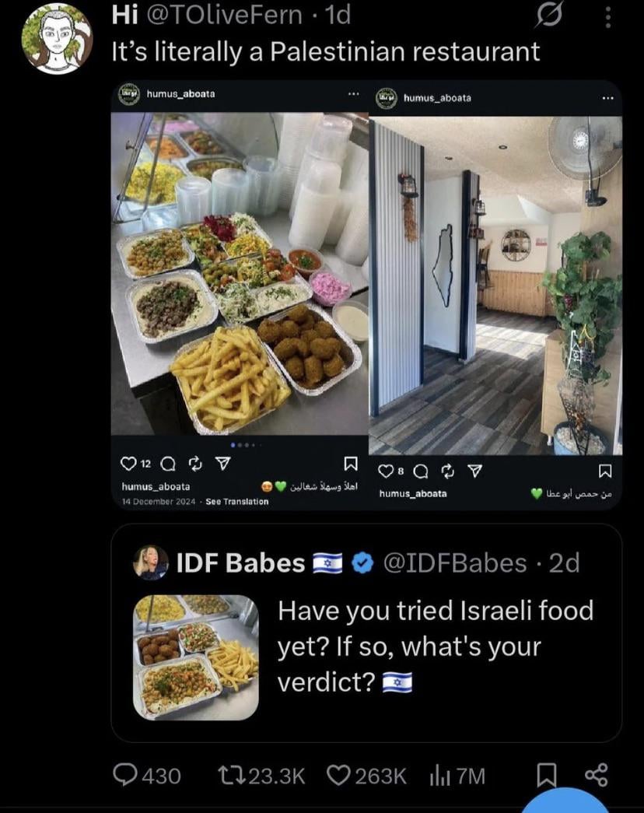
Task: Enlarge quoted tweet's food thumbnail
Action: tap(195, 657)
